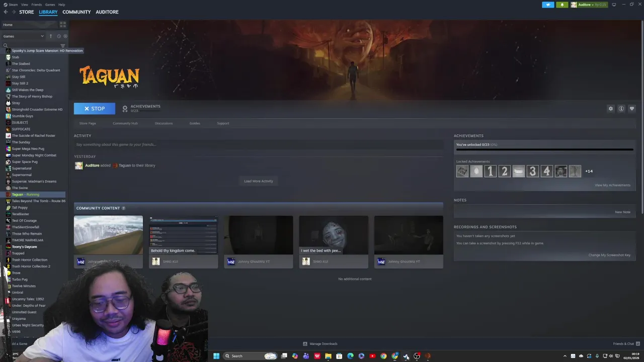
Task: Select Taguan - Running entry
Action: click(x=33, y=195)
